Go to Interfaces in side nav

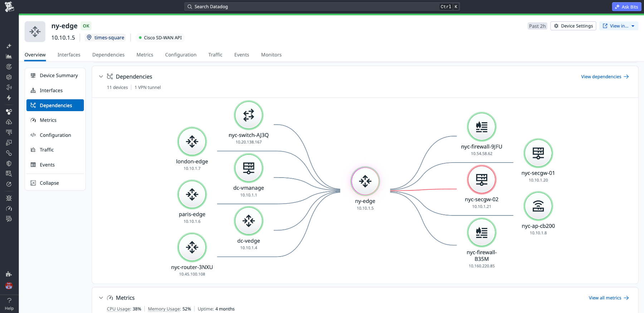pos(55,90)
